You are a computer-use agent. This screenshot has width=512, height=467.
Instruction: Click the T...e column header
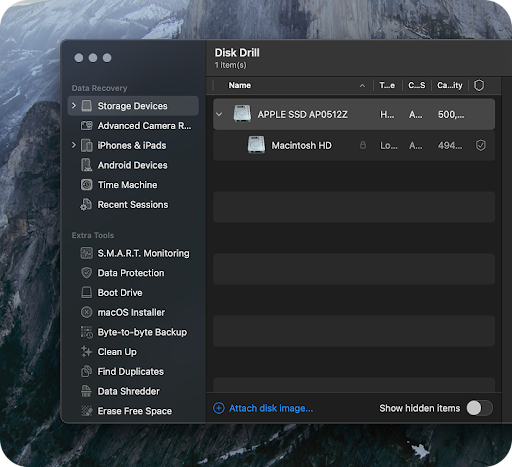coord(387,85)
